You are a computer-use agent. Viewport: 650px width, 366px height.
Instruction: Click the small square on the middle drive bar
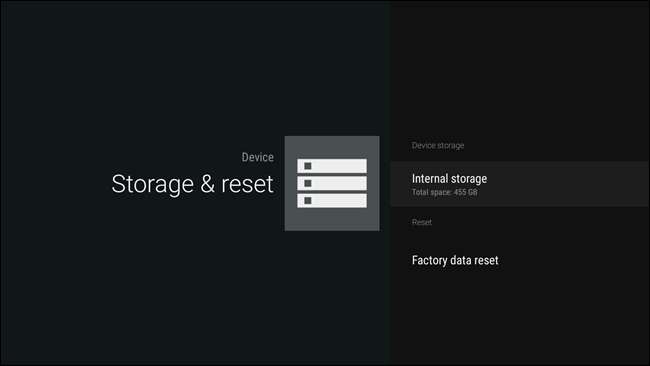(308, 183)
